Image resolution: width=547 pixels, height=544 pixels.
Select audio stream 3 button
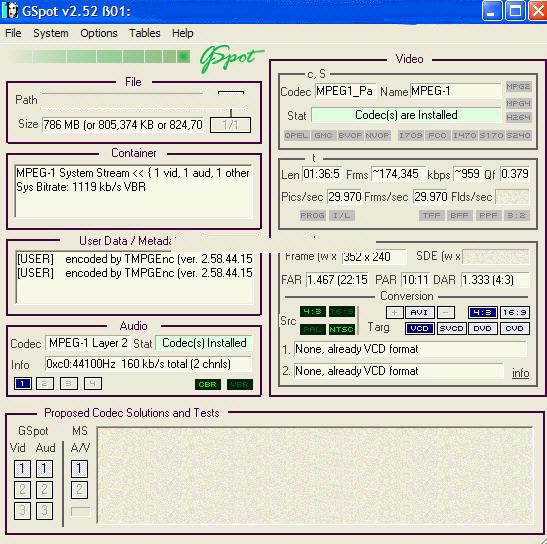click(x=69, y=384)
